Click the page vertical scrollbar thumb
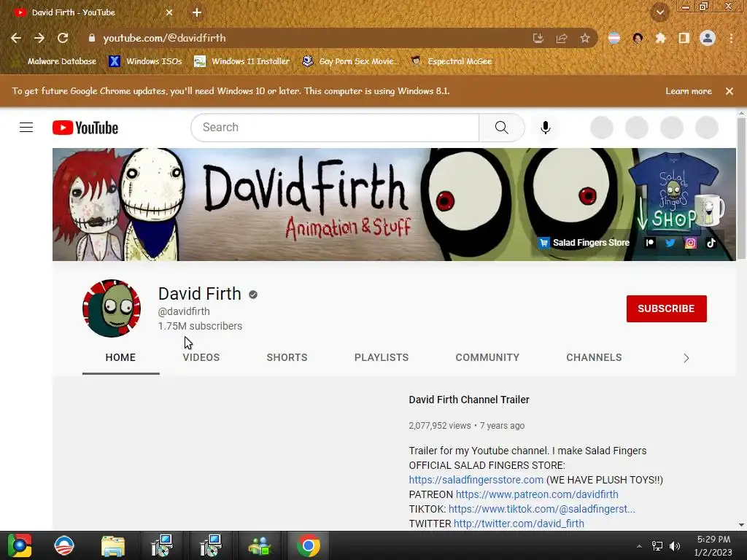 click(741, 187)
